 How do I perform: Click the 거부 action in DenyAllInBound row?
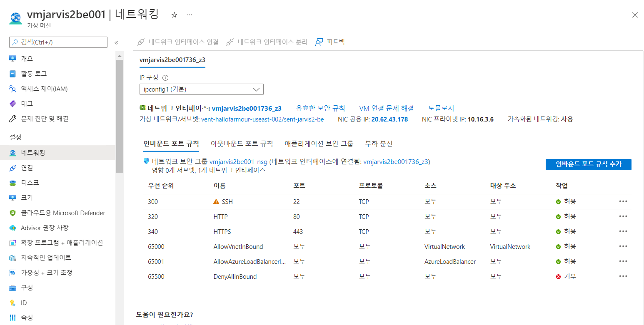(x=566, y=277)
